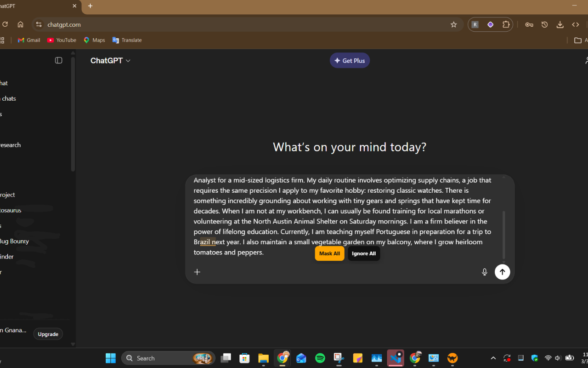Open Snipping Tool from the taskbar

339,358
